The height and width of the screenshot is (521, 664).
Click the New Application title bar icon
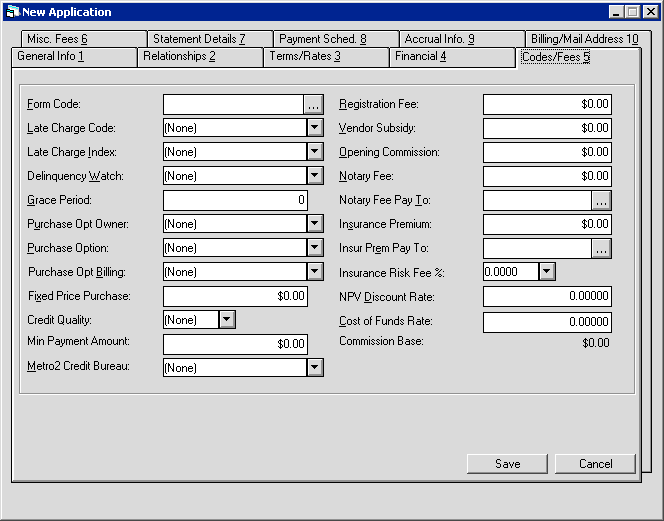click(13, 11)
